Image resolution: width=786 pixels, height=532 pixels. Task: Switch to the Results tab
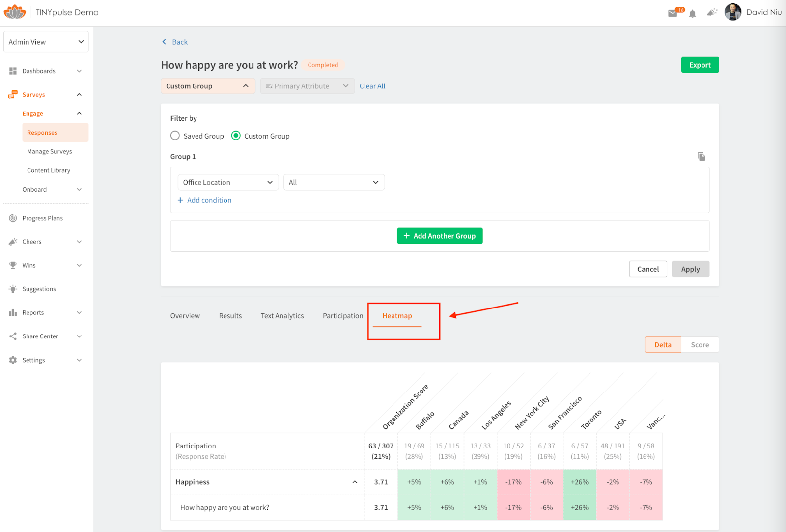pyautogui.click(x=230, y=316)
